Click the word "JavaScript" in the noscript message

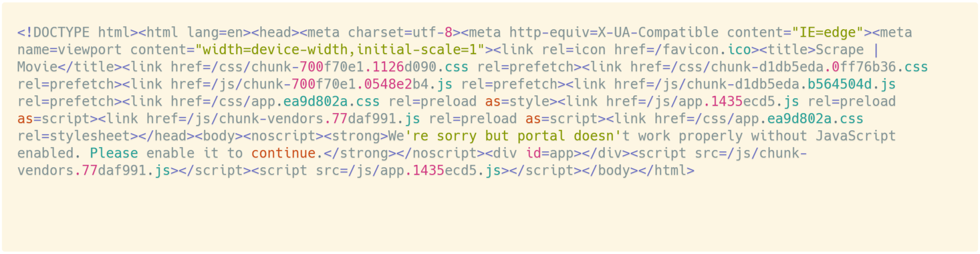click(x=855, y=136)
